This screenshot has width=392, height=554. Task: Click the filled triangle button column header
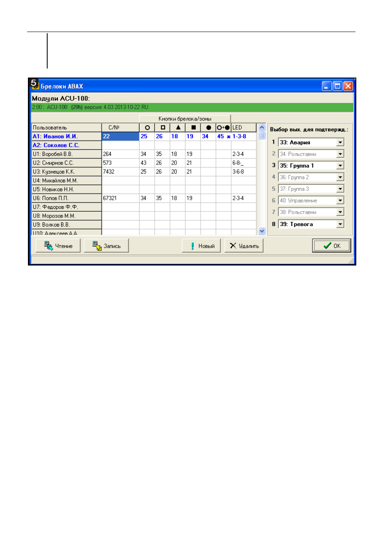[x=178, y=128]
